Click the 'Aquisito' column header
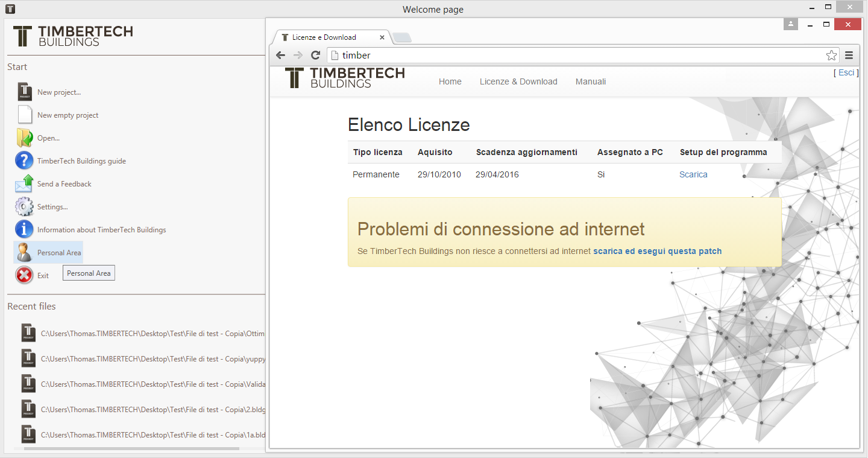868x458 pixels. click(x=435, y=152)
